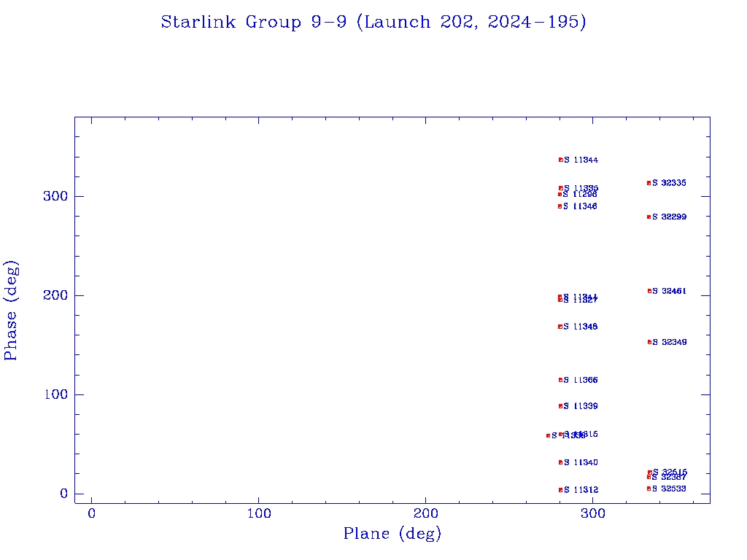Viewport: 747px width, 560px height.
Task: Select the red marker for S 32299
Action: [649, 217]
